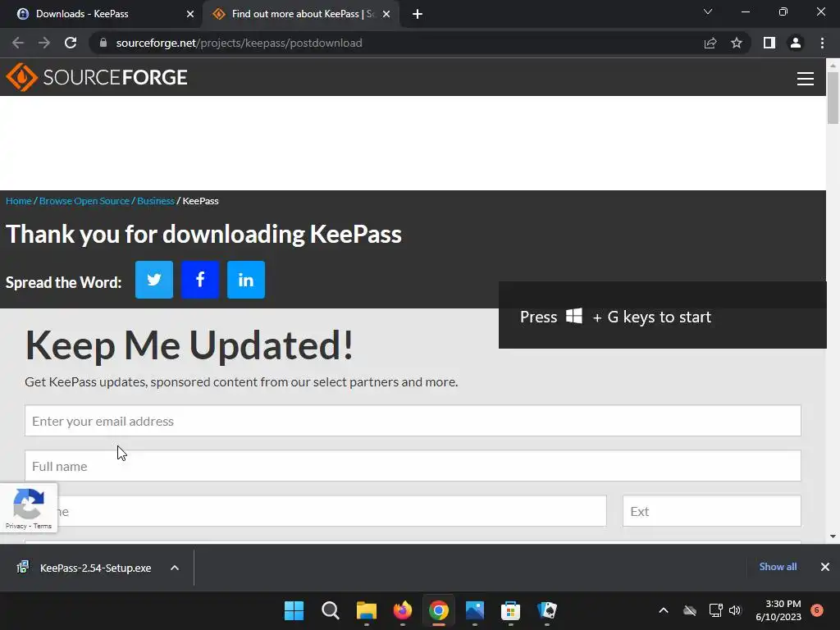
Task: Launch Firefox from taskbar
Action: 402,610
